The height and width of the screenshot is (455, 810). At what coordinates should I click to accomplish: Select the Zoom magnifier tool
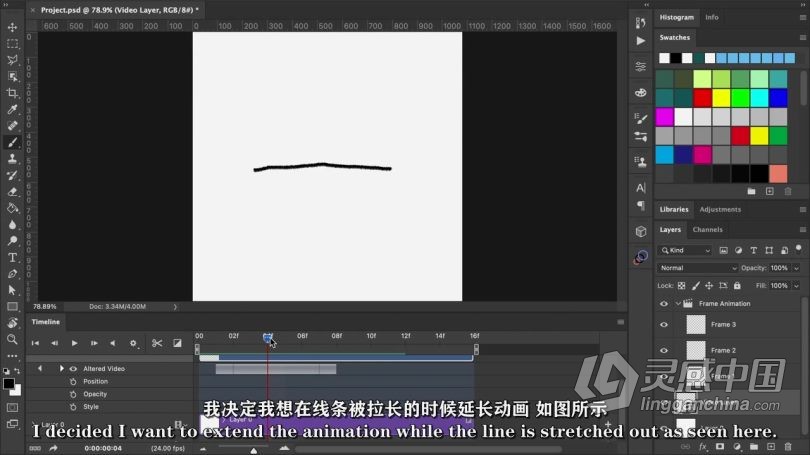12,339
